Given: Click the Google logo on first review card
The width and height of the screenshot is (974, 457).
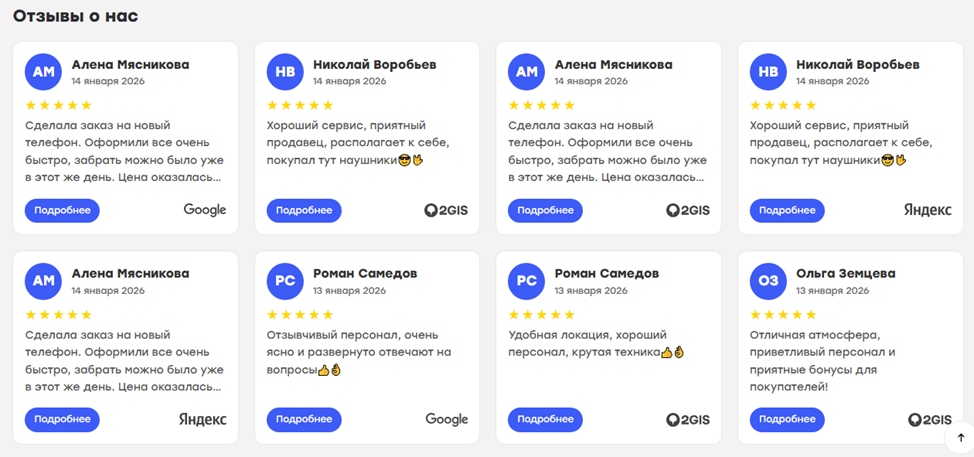Looking at the screenshot, I should [205, 210].
